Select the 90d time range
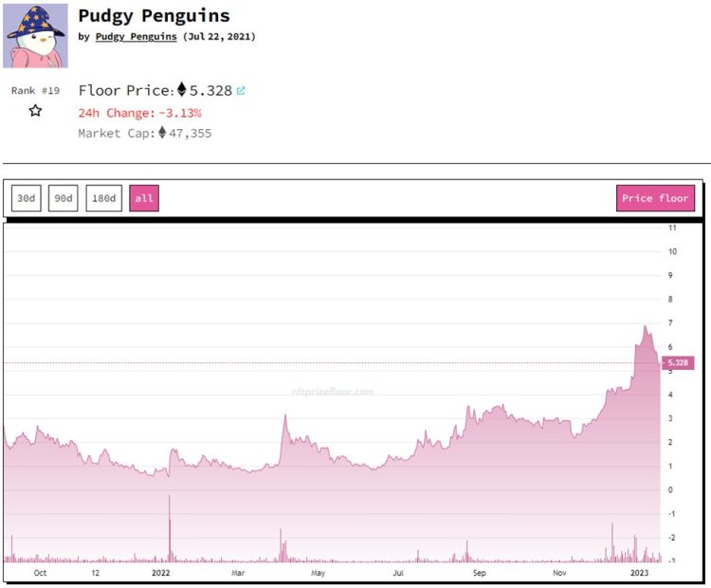This screenshot has width=711, height=588. tap(64, 198)
